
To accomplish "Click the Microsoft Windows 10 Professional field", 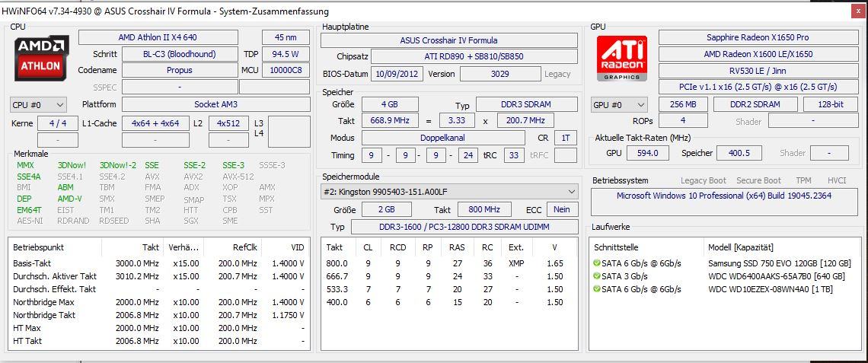I will [x=724, y=202].
